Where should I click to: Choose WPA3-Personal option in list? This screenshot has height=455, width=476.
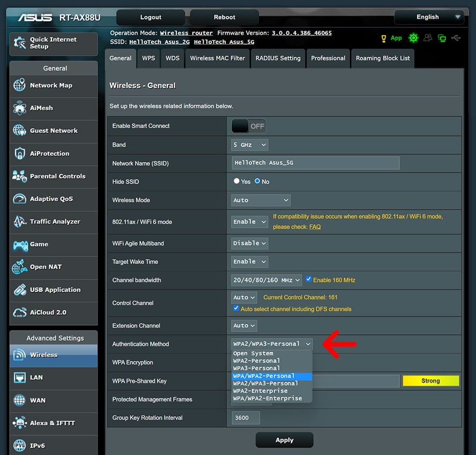[272, 369]
